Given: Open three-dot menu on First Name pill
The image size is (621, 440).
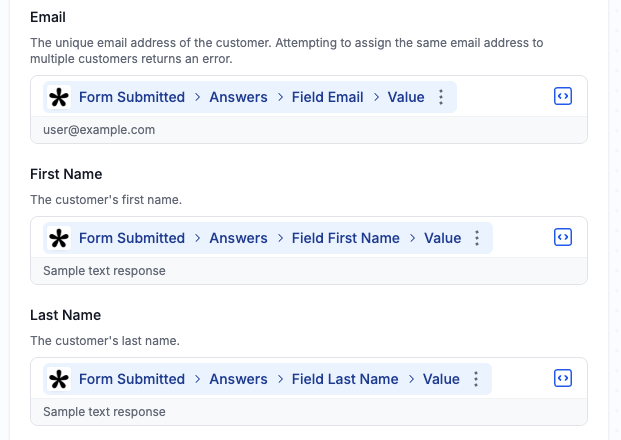Looking at the screenshot, I should click(x=477, y=238).
